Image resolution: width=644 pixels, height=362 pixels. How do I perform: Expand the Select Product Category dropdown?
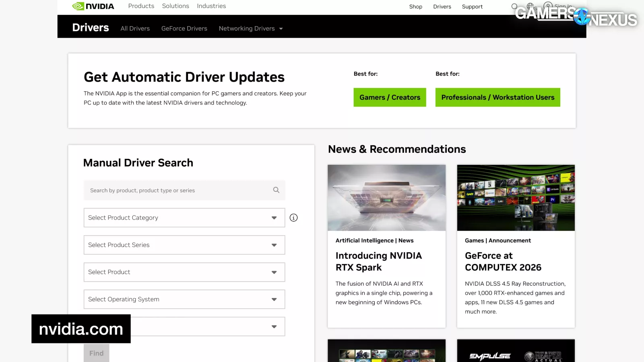[x=184, y=218]
